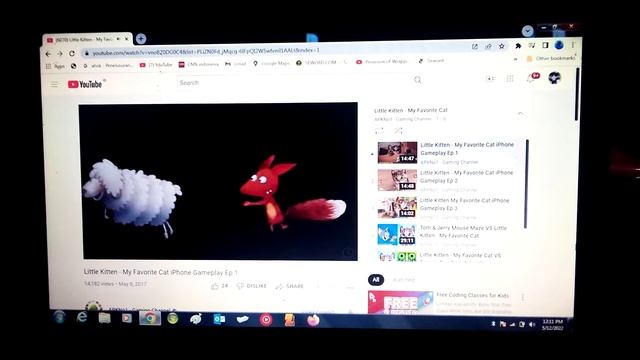Image resolution: width=640 pixels, height=360 pixels.
Task: Select the All filter chip
Action: tap(376, 280)
